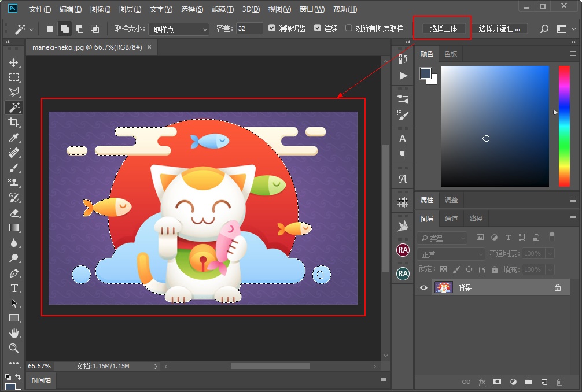The width and height of the screenshot is (582, 392).
Task: Open the layer 类型 filter dropdown
Action: [x=441, y=237]
